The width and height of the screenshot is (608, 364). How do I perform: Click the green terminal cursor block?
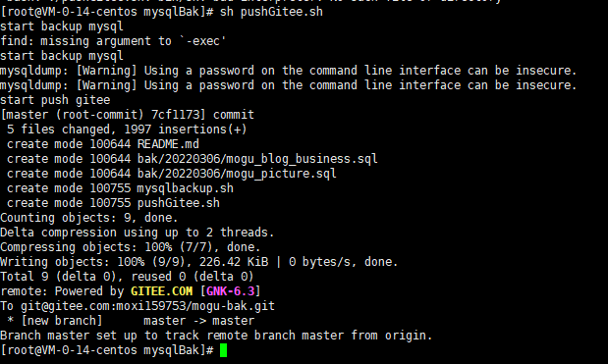coord(223,350)
